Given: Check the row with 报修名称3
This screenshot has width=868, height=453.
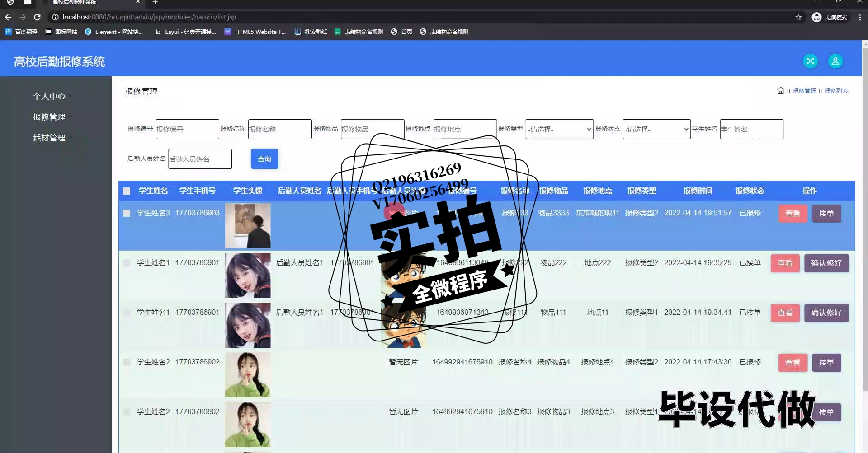Looking at the screenshot, I should point(127,412).
